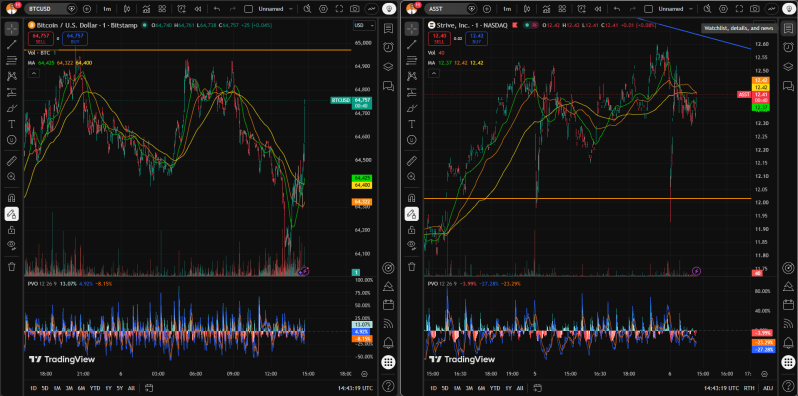Open candle chart type menu in BTCUSD toolbar
798x396 pixels.
click(127, 9)
